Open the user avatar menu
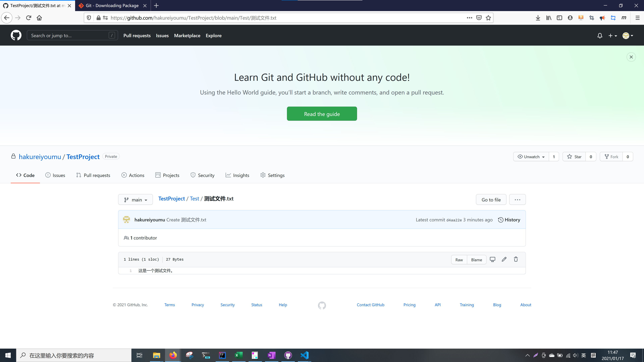Viewport: 644px width, 362px height. coord(628,36)
